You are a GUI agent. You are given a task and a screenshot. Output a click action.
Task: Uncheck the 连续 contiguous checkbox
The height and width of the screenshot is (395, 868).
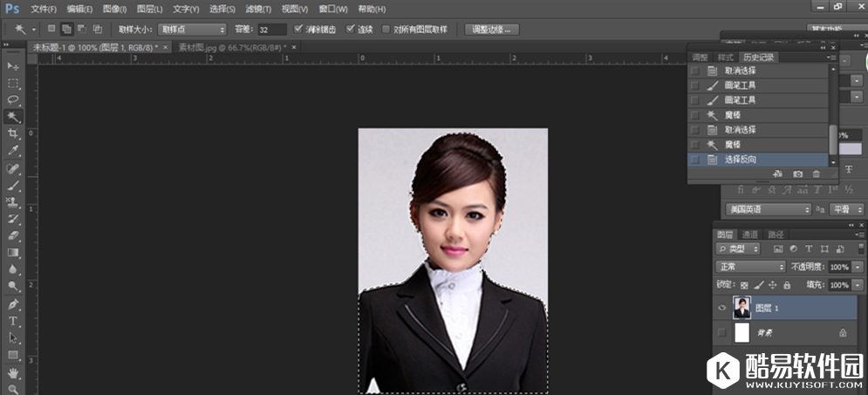[350, 29]
